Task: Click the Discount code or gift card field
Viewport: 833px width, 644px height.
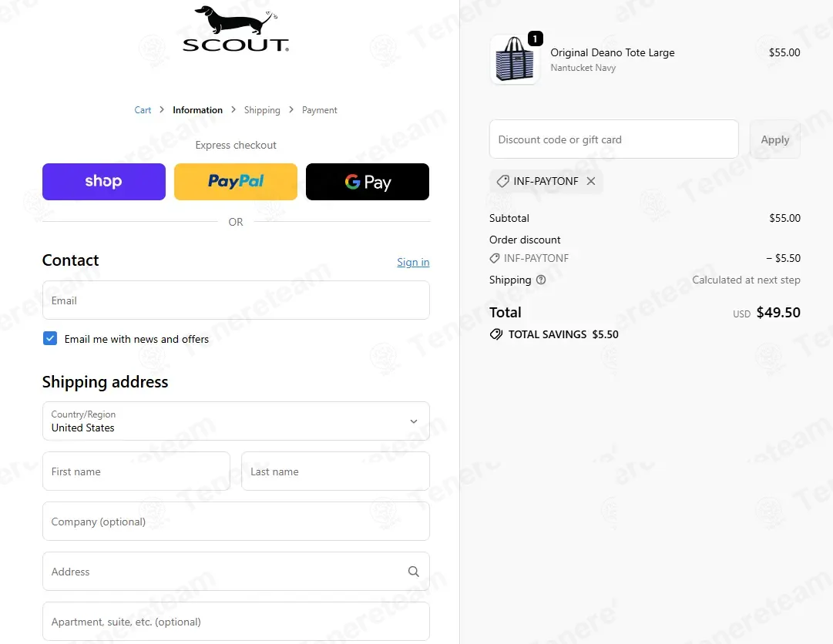Action: click(x=613, y=139)
